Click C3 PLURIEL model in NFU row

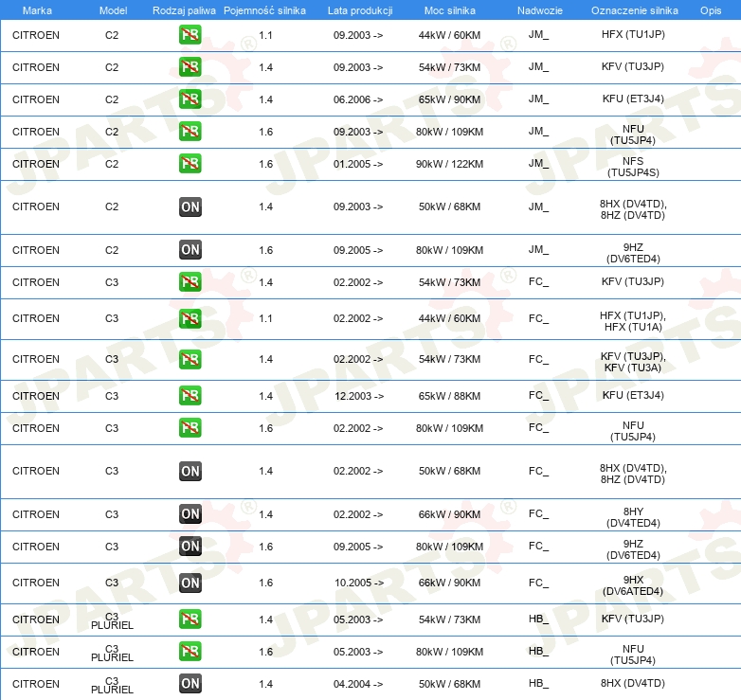pos(112,653)
